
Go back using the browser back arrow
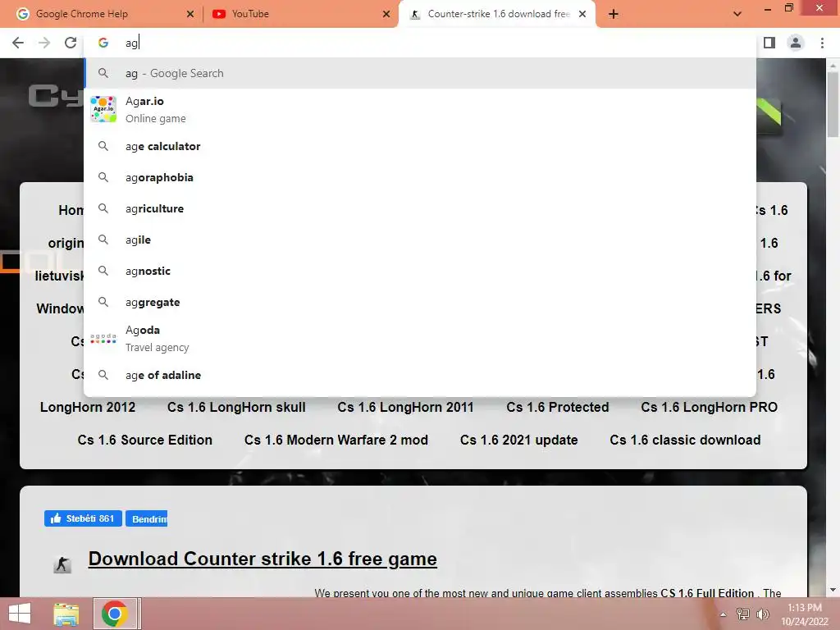click(18, 43)
